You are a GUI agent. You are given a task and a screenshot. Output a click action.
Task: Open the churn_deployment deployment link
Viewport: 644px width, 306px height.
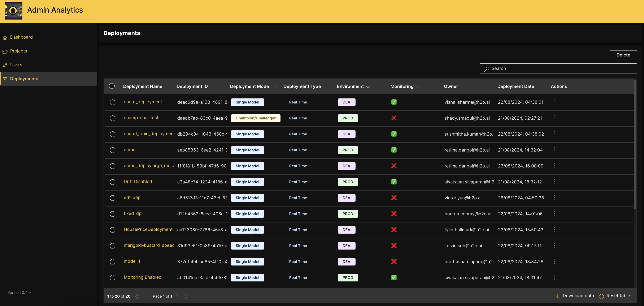tap(143, 102)
